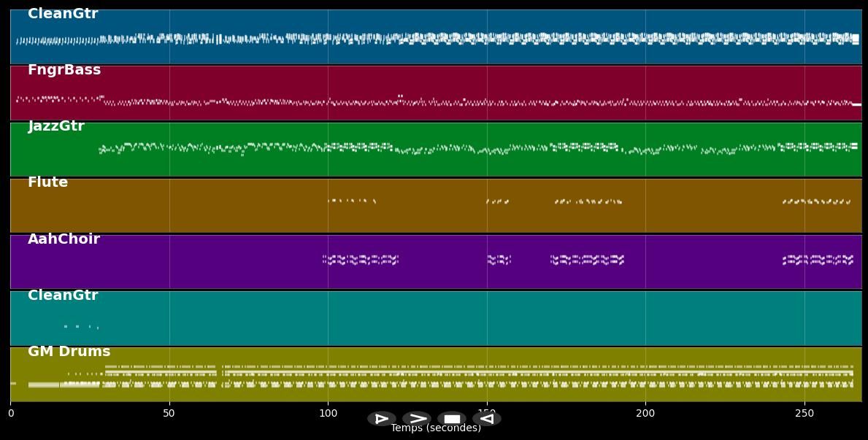Click the "Temps (secondes)" axis title

click(x=436, y=428)
